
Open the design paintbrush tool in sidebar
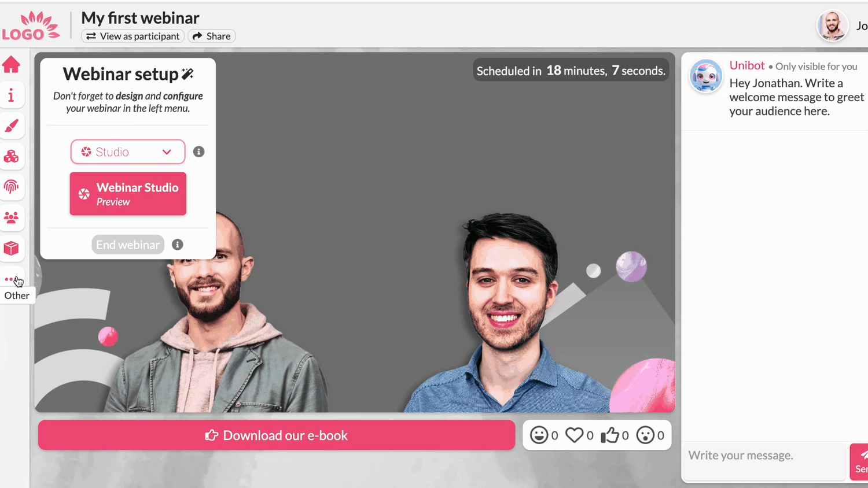click(x=12, y=126)
